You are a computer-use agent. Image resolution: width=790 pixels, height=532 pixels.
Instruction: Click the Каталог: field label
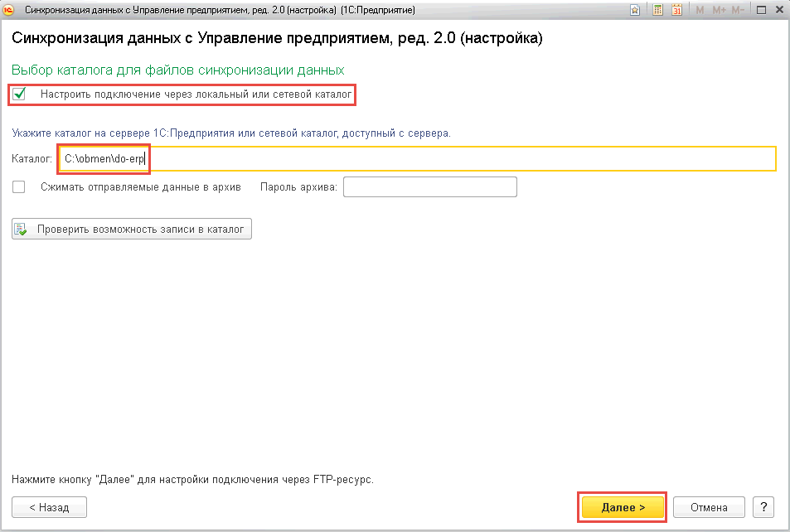[x=32, y=159]
